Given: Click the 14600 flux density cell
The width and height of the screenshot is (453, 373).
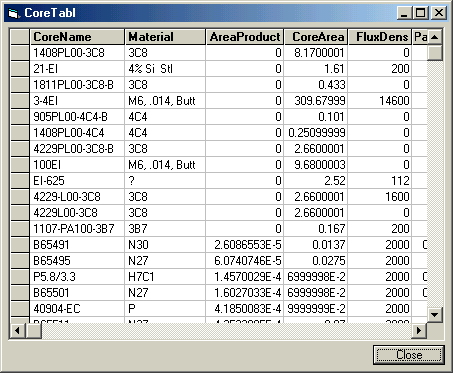Looking at the screenshot, I should (x=380, y=101).
